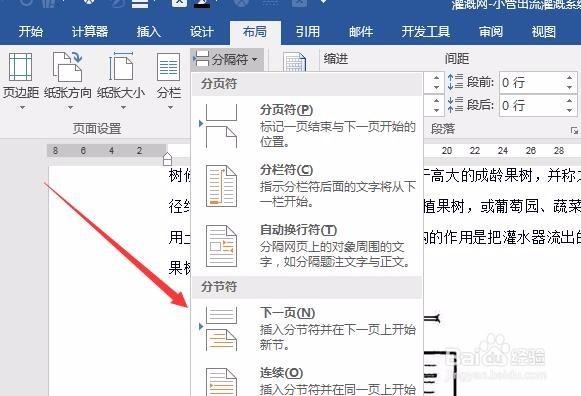Open the 开发工具 tab
Viewport: 581px width, 396px height.
coord(426,31)
